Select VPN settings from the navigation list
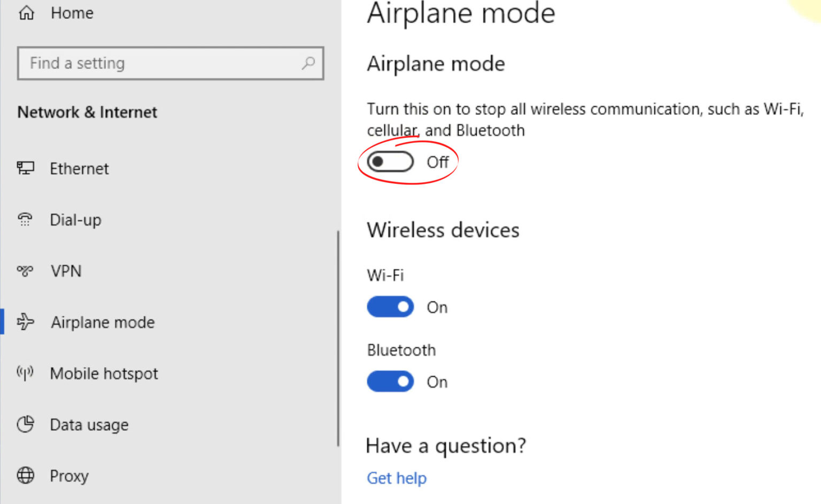 point(65,270)
